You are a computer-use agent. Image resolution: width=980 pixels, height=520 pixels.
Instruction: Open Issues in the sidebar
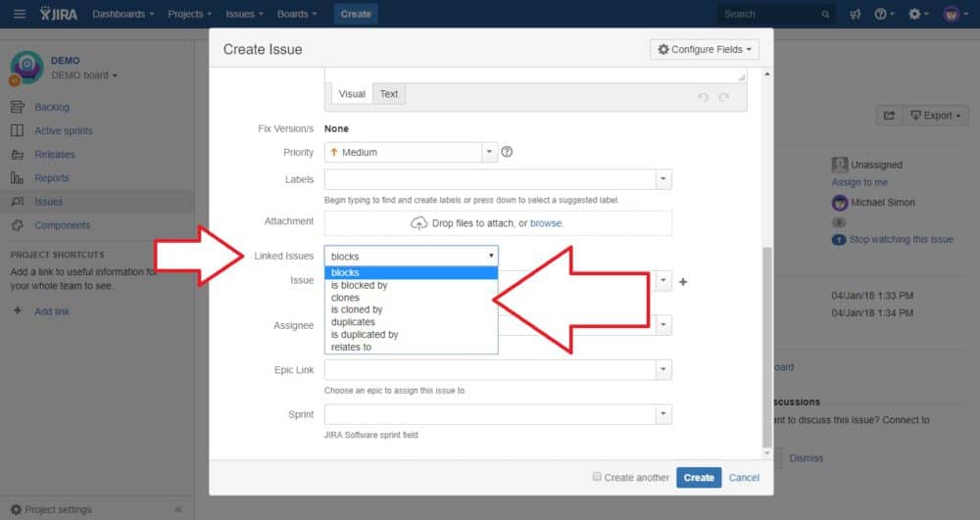(x=48, y=202)
